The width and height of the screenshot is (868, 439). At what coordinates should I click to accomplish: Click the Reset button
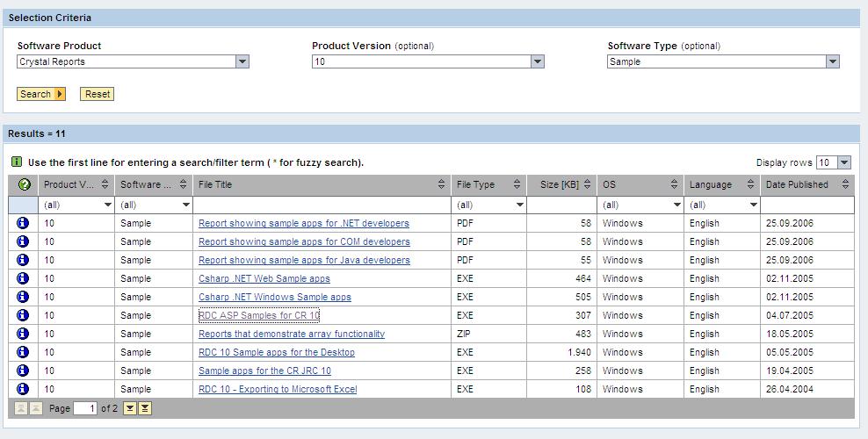point(98,94)
